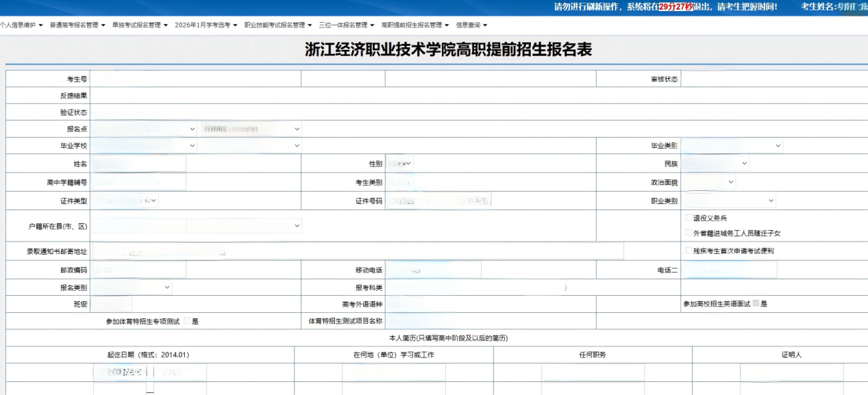Click the 姓名 input field
Viewport: 868px width, 395px height.
pyautogui.click(x=138, y=164)
